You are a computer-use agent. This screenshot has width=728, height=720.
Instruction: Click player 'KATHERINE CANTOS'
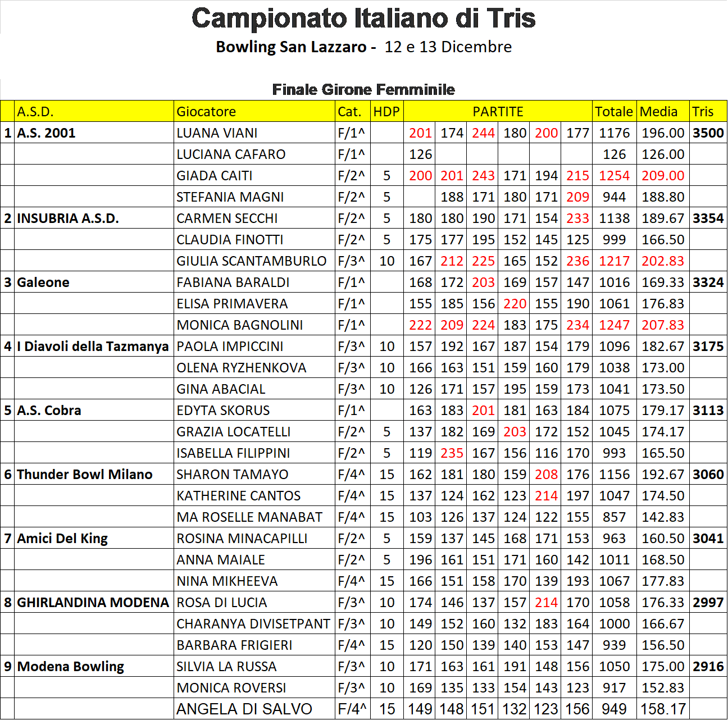pyautogui.click(x=239, y=495)
